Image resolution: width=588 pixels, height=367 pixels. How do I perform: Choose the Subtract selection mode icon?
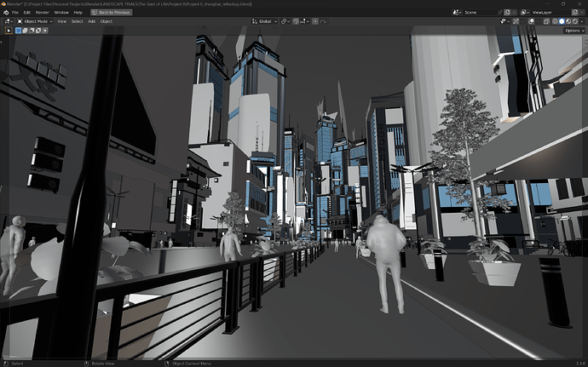(x=32, y=31)
